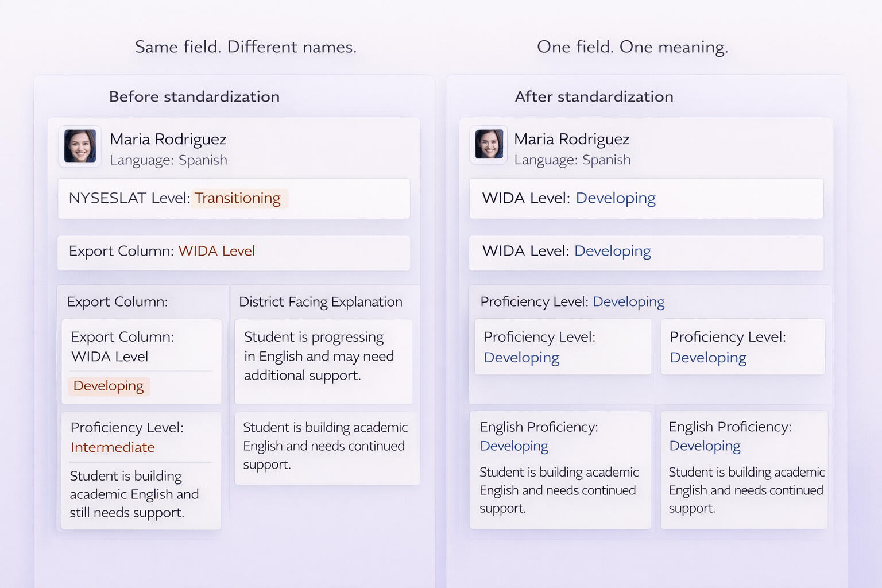This screenshot has width=882, height=588.
Task: Select the 'still needs support' description text
Action: 134,494
